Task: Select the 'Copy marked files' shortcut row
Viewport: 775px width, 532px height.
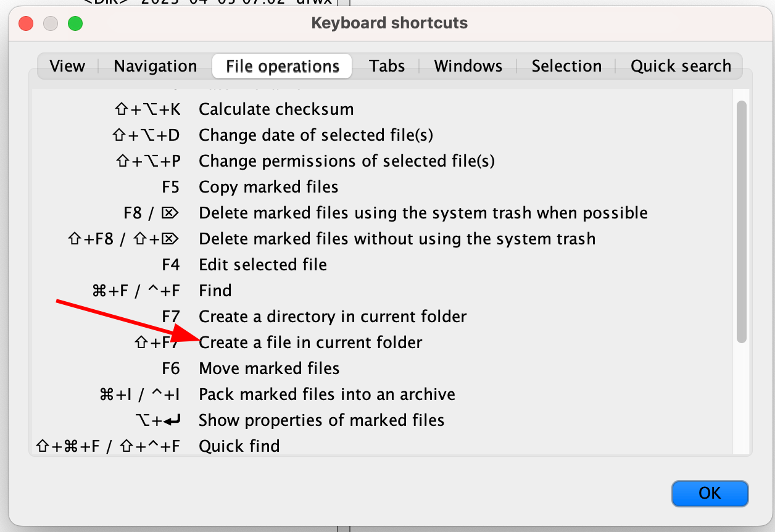Action: pos(268,186)
